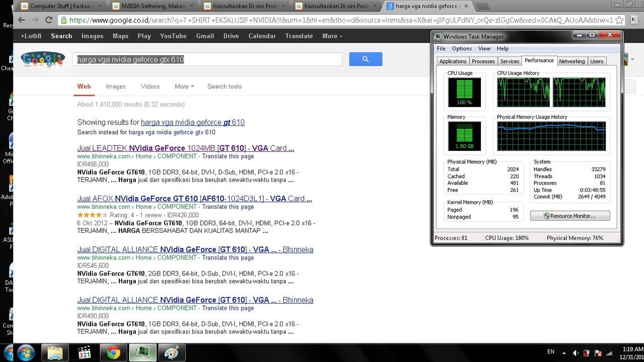Search instead for the gtx 610 query
Viewport: 644px width, 362px height.
(172, 132)
